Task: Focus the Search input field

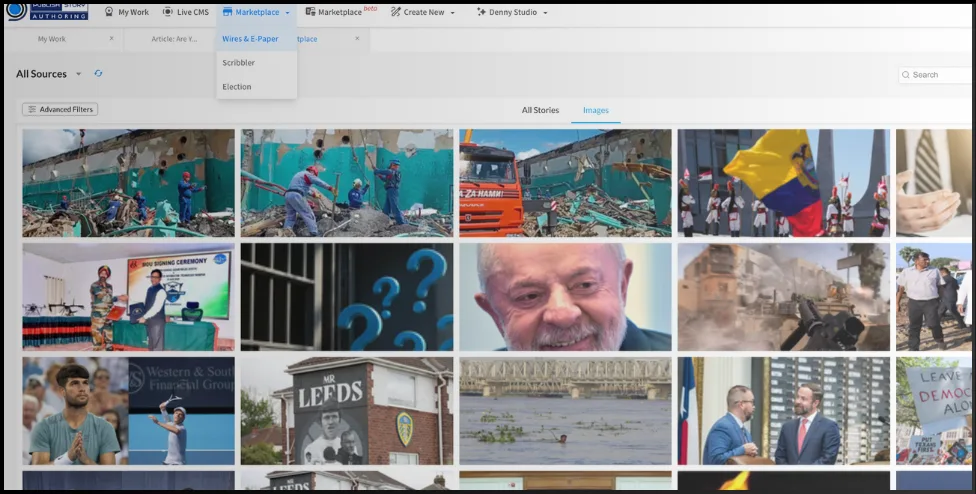Action: click(937, 75)
